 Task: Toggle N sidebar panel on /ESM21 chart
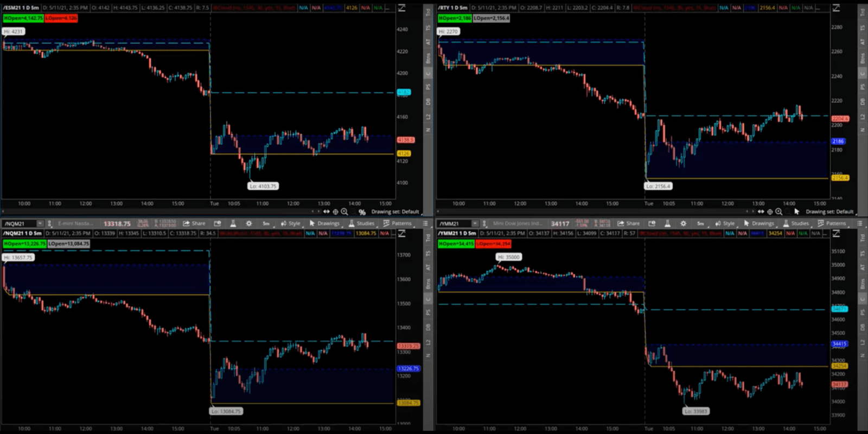pyautogui.click(x=428, y=130)
